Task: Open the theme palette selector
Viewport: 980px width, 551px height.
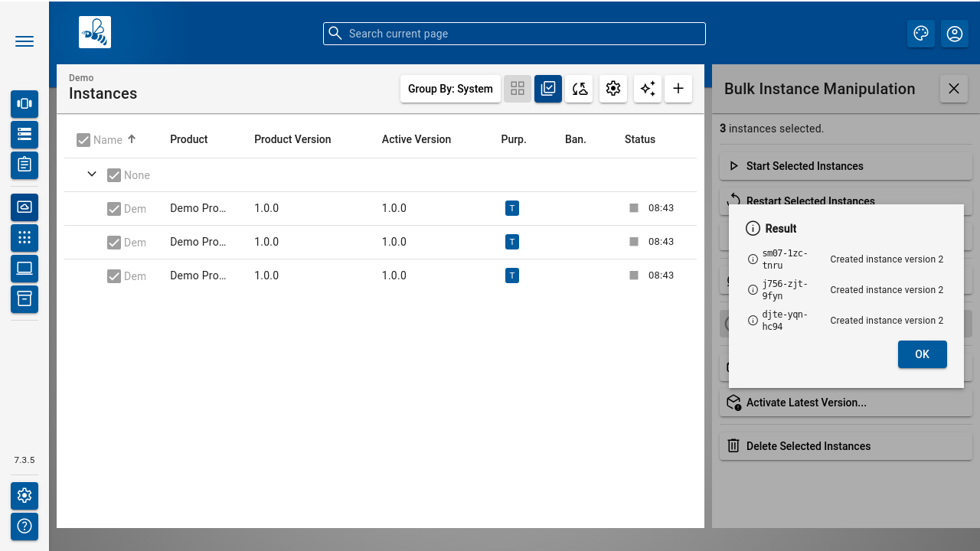Action: point(921,34)
